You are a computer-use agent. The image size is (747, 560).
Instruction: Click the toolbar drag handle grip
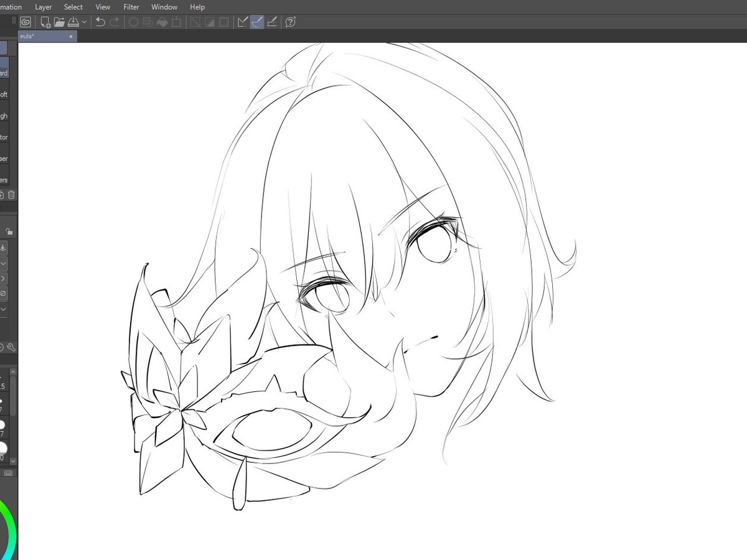(x=14, y=22)
